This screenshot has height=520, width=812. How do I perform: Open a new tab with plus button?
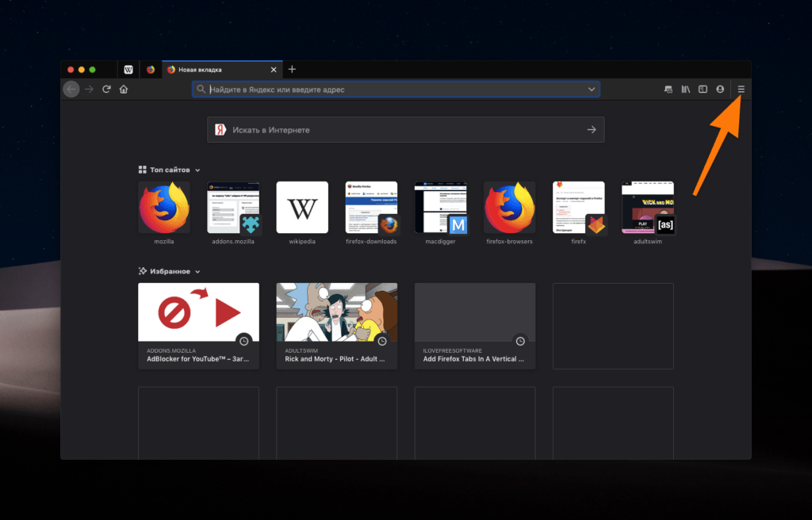coord(292,70)
